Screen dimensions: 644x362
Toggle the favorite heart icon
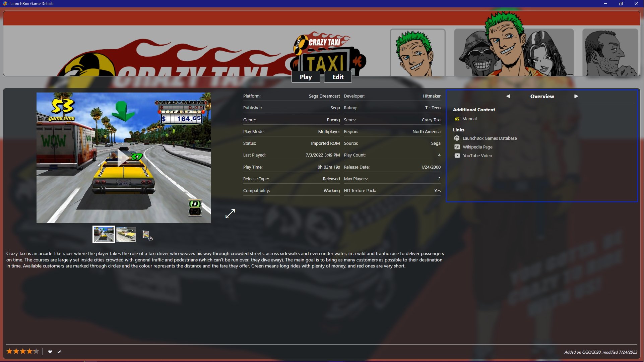tap(50, 352)
